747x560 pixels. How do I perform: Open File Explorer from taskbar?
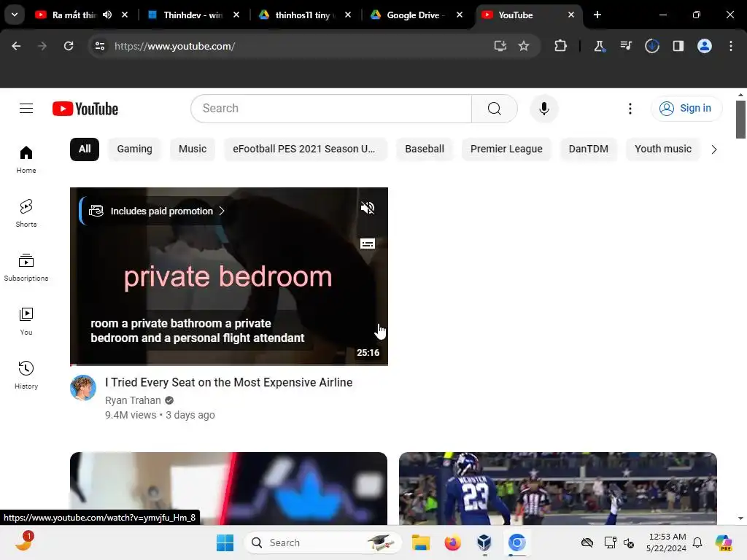tap(421, 542)
